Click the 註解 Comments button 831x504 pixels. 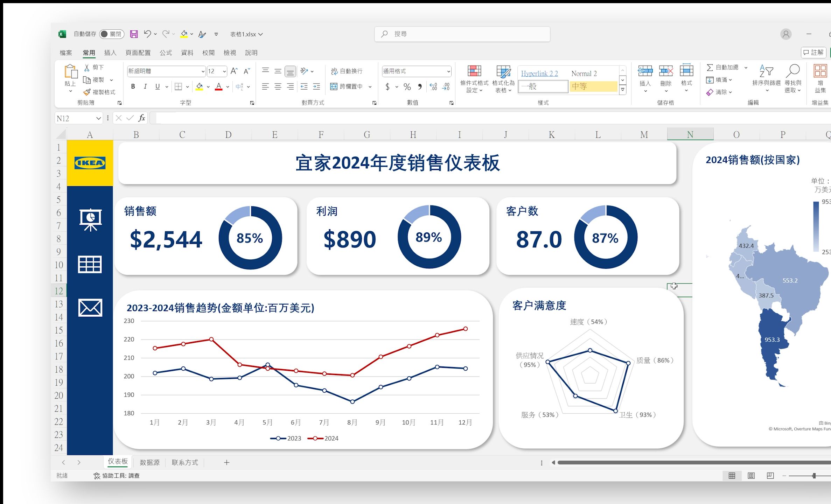point(813,52)
